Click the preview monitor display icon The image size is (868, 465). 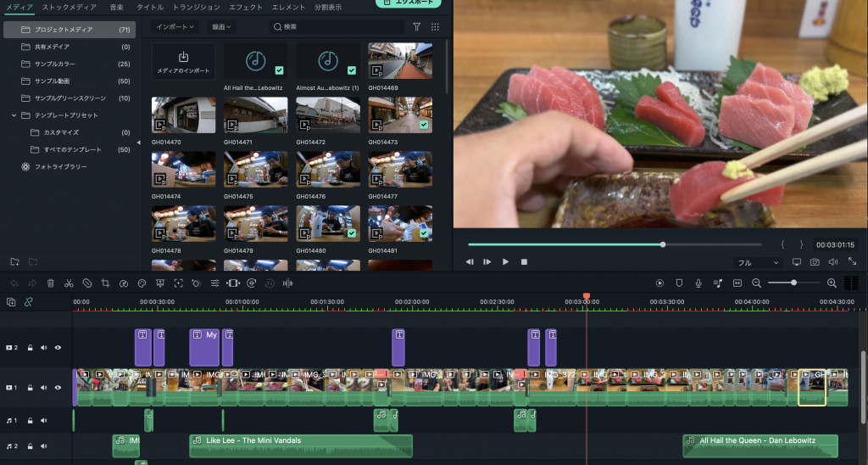pyautogui.click(x=797, y=262)
